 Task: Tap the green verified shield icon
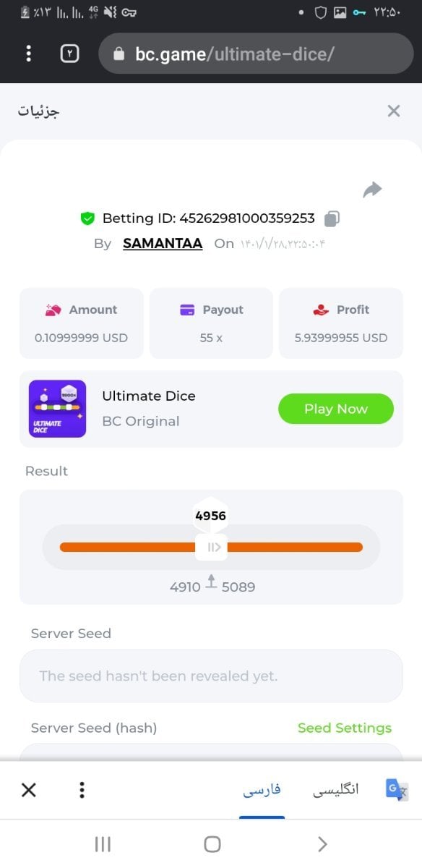(x=87, y=218)
